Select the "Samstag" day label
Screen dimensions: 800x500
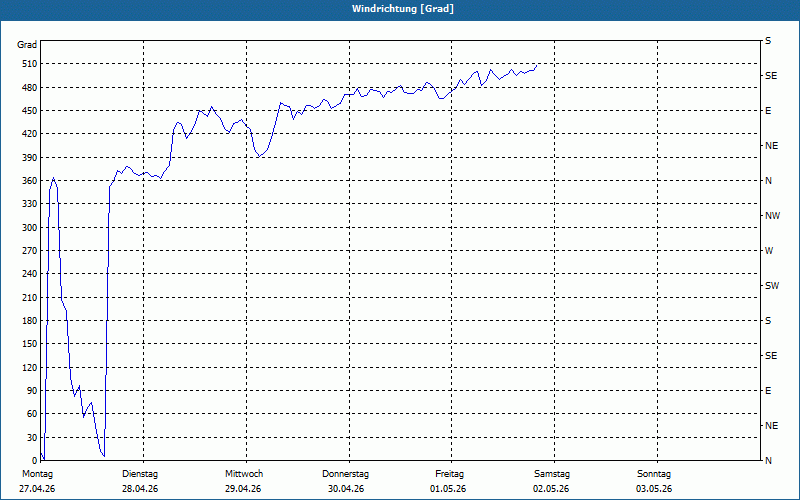tap(552, 474)
